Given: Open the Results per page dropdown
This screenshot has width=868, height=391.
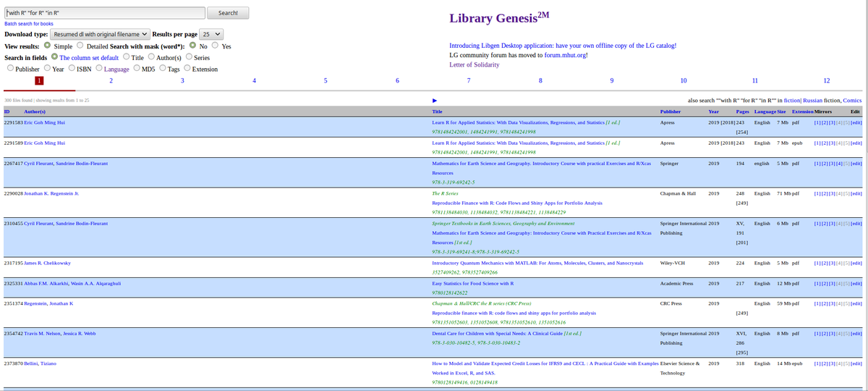Looking at the screenshot, I should click(210, 34).
